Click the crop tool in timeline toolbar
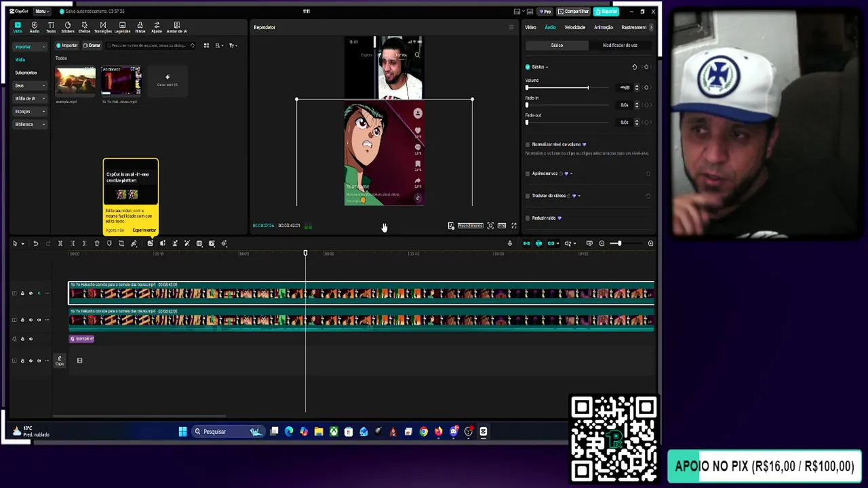 click(121, 243)
